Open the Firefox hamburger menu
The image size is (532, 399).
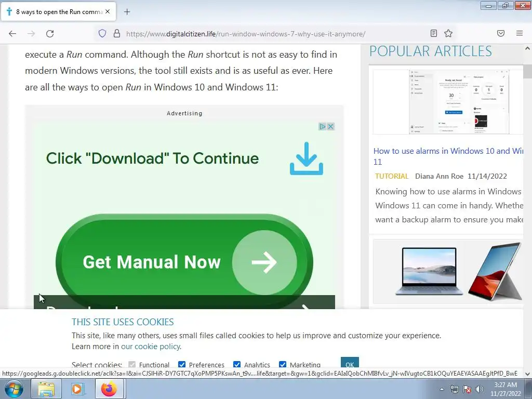(x=520, y=33)
